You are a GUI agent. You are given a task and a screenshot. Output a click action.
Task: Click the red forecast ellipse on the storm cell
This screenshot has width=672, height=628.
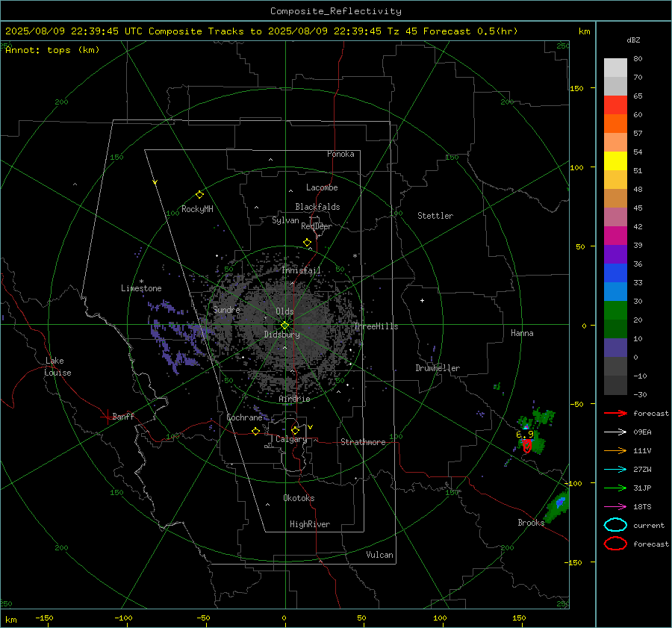pos(527,447)
